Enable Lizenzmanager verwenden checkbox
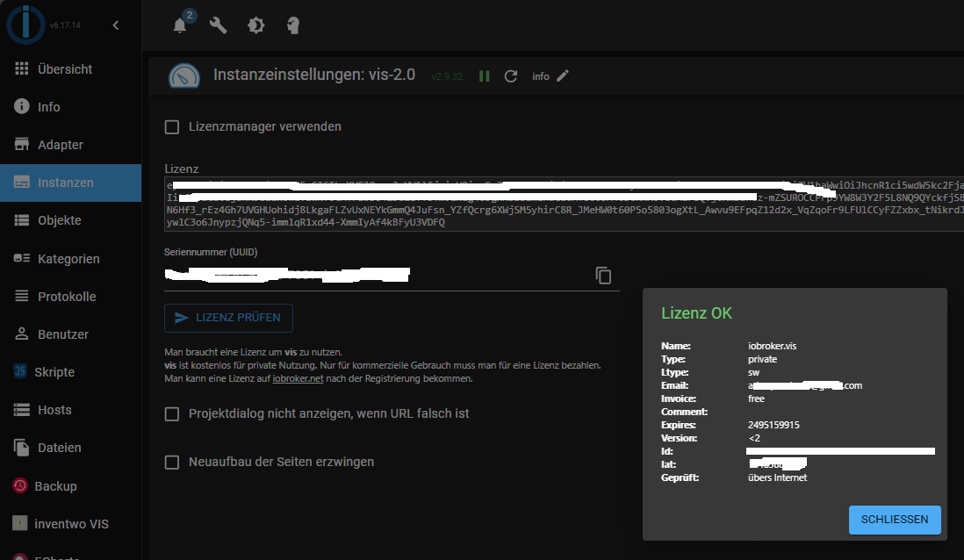The width and height of the screenshot is (964, 560). pyautogui.click(x=173, y=126)
